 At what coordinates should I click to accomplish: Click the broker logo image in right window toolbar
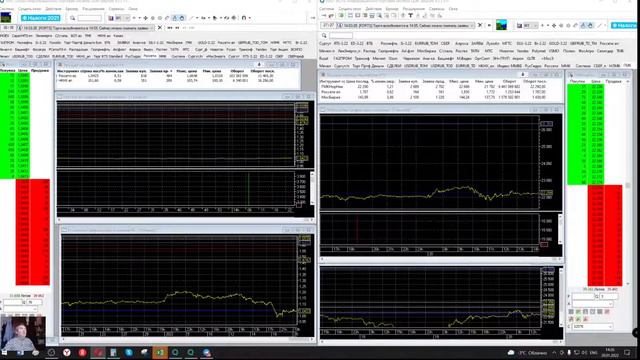(501, 25)
